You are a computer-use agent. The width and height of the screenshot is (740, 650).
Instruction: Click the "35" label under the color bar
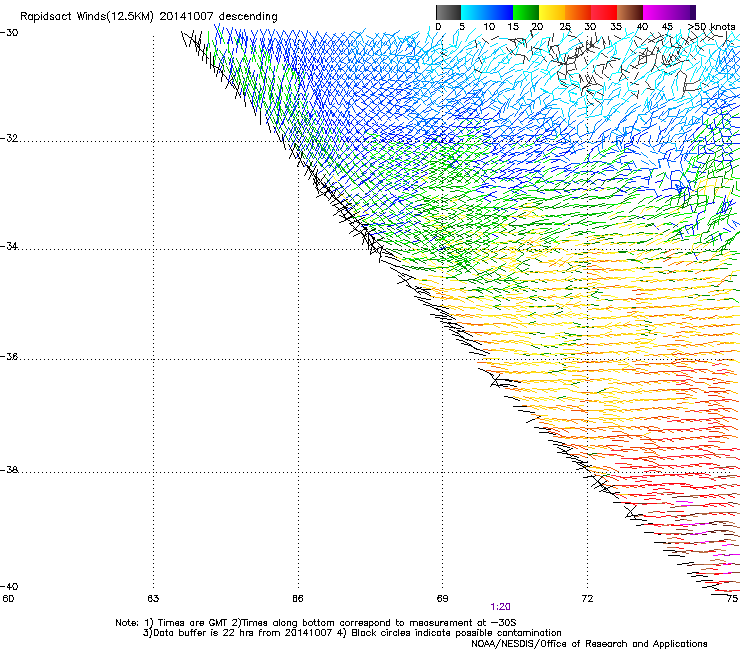[616, 27]
